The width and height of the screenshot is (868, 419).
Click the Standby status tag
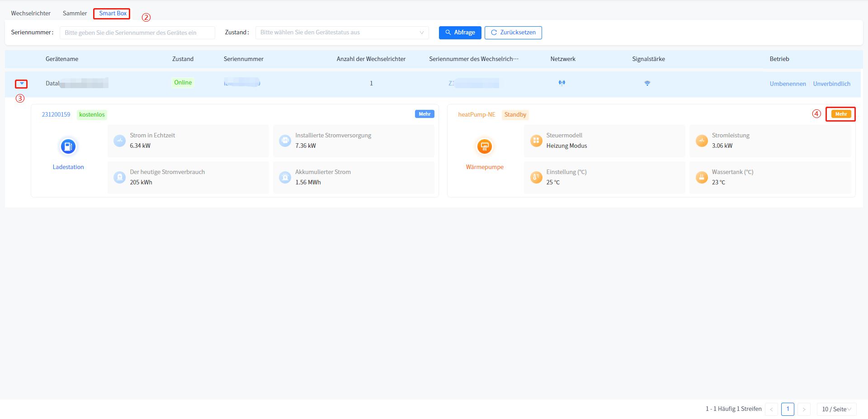click(x=515, y=114)
